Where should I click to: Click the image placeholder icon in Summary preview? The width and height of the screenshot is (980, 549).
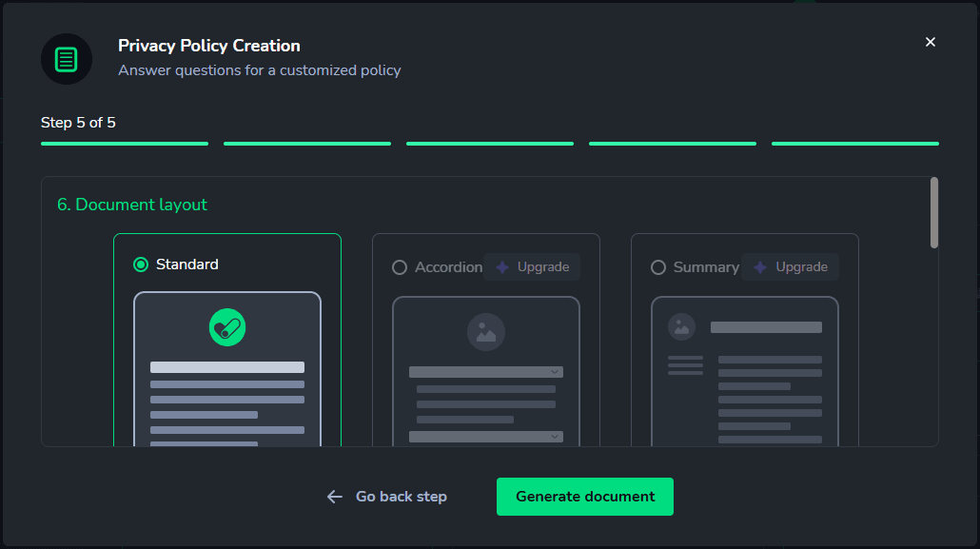(682, 327)
